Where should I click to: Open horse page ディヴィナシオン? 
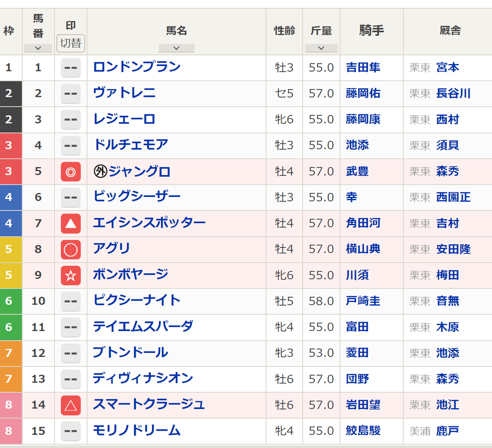[x=143, y=379]
